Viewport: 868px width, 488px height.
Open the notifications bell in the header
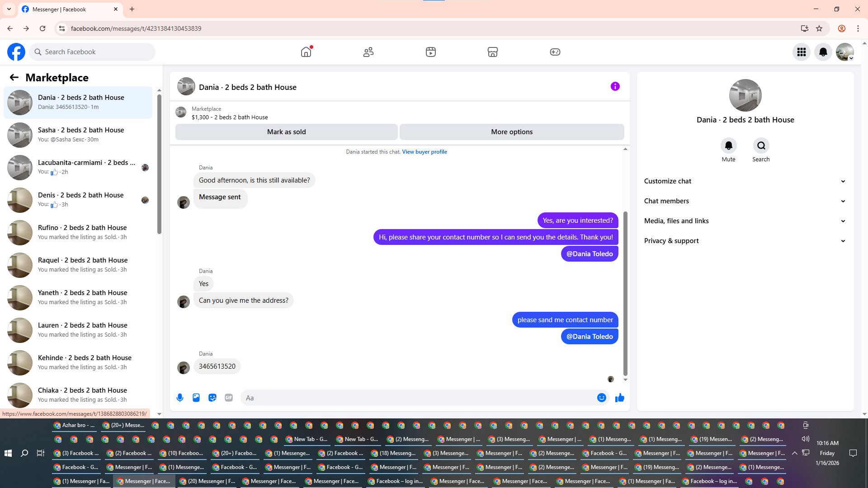tap(823, 52)
